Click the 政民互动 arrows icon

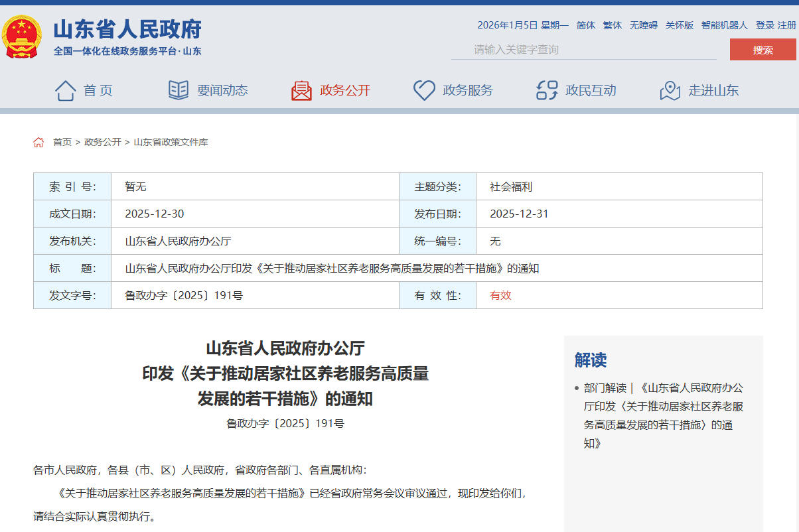point(547,90)
